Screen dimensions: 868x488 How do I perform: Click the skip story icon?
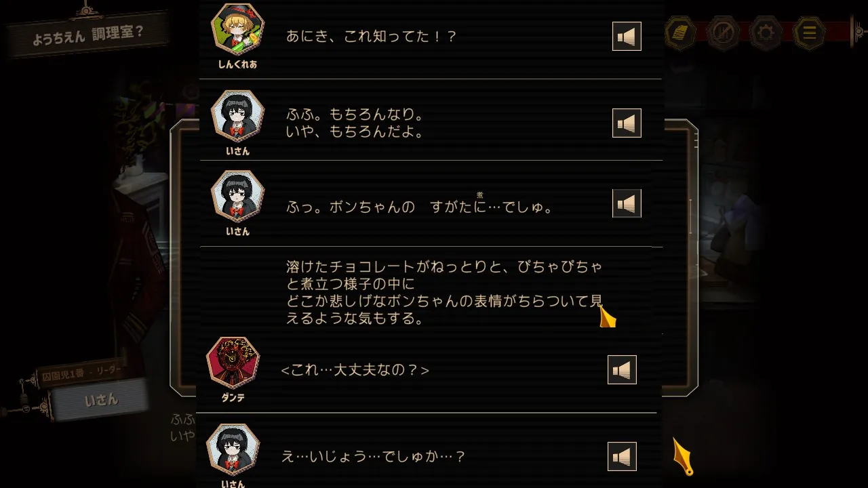(723, 32)
